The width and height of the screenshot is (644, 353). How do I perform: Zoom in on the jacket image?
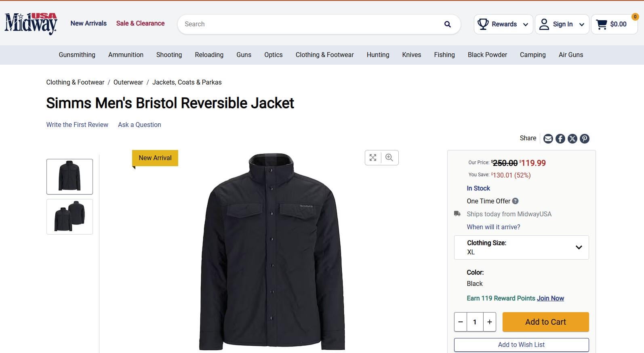click(x=389, y=158)
